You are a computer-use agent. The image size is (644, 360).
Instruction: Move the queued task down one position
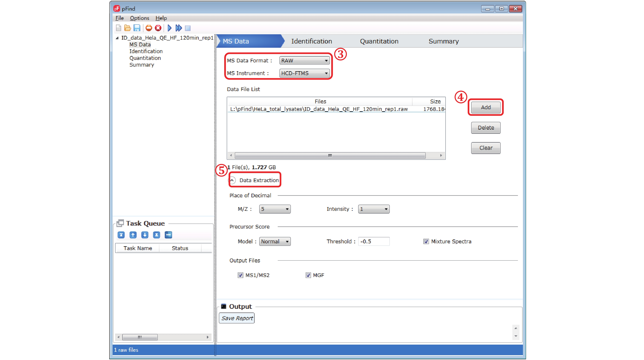[145, 235]
